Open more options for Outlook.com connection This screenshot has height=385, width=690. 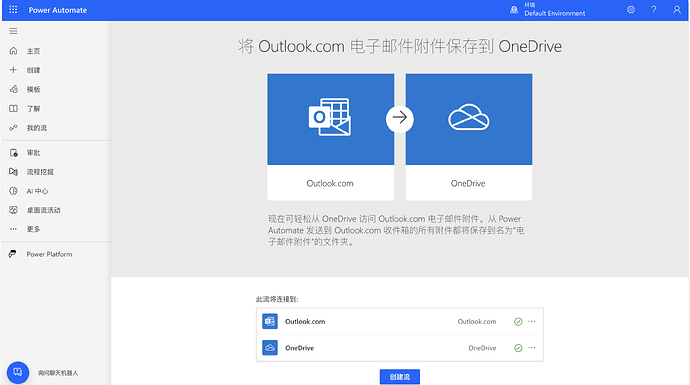click(x=532, y=321)
